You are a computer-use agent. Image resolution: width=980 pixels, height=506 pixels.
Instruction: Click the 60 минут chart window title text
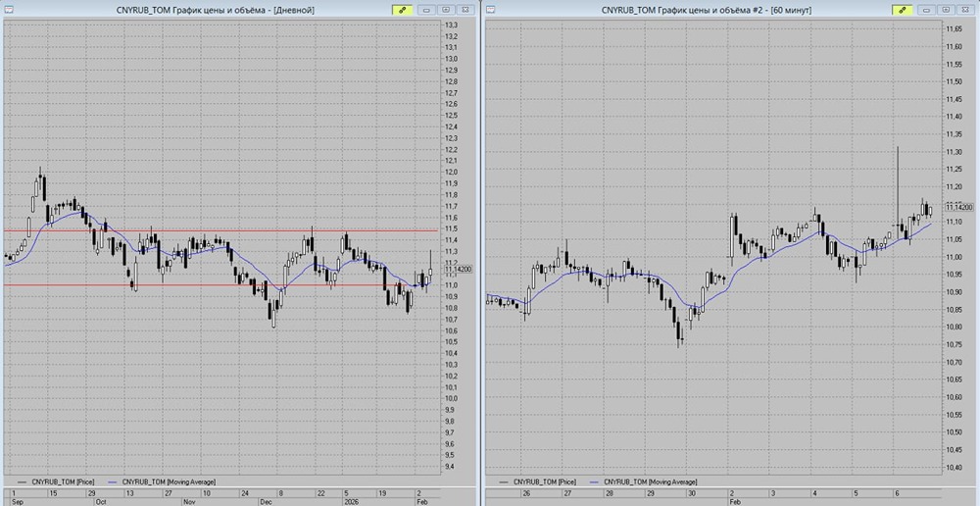(x=707, y=10)
